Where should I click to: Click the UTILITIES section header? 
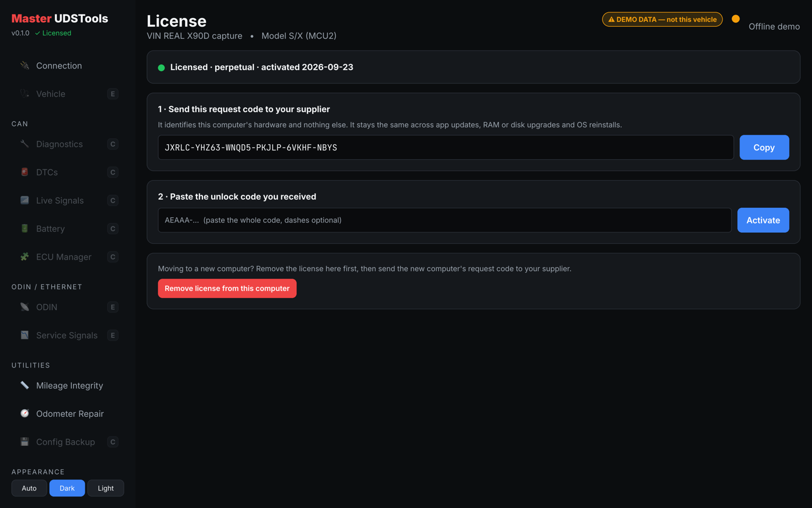31,365
